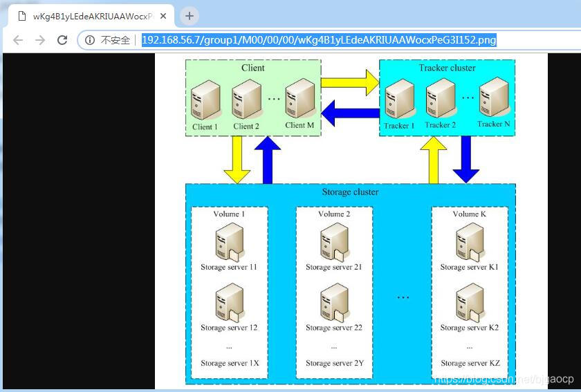581x392 pixels.
Task: Click the 'Client 2' label
Action: click(x=246, y=126)
